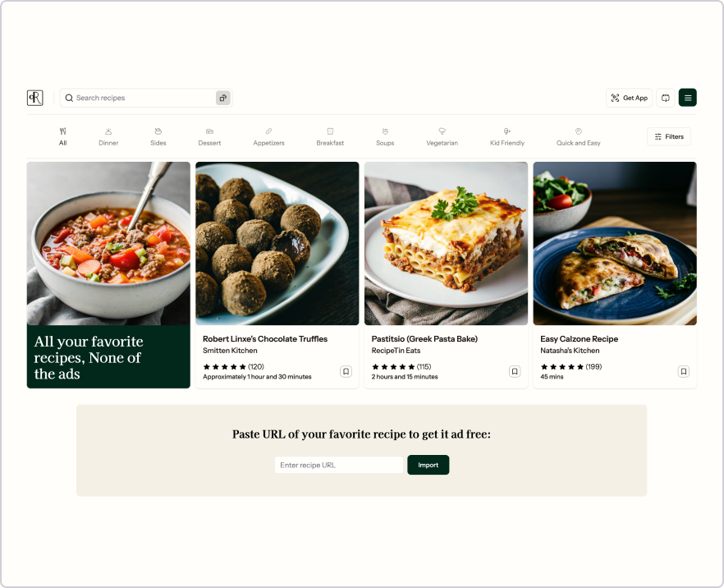Open the Pastitsio pasta bake photo

pyautogui.click(x=446, y=243)
